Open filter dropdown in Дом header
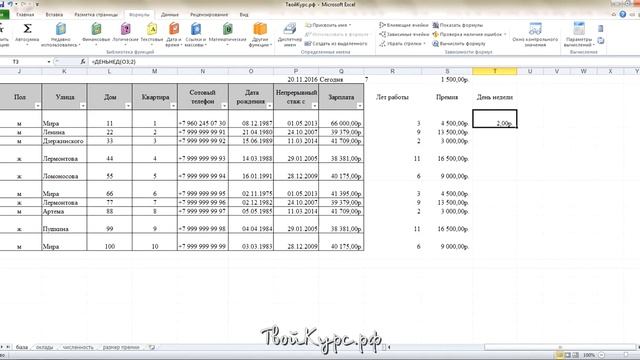Image resolution: width=640 pixels, height=360 pixels. click(x=128, y=106)
